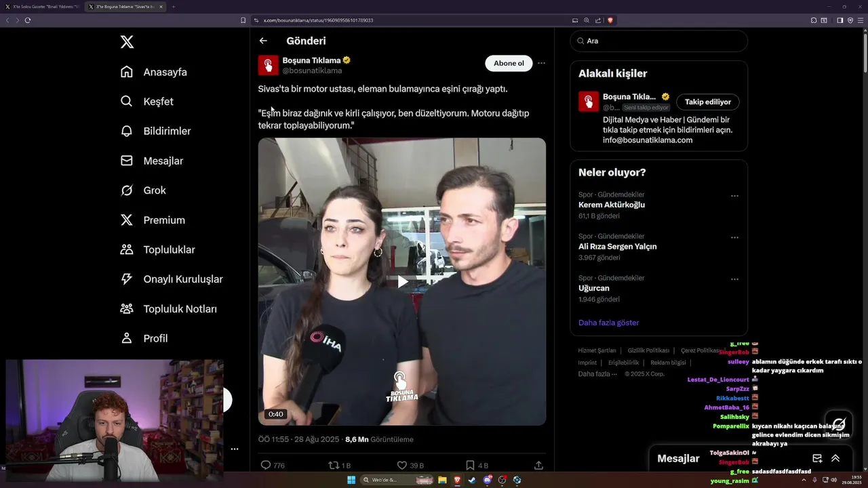The width and height of the screenshot is (868, 488).
Task: Click the repost icon showing 1 B
Action: pyautogui.click(x=333, y=465)
